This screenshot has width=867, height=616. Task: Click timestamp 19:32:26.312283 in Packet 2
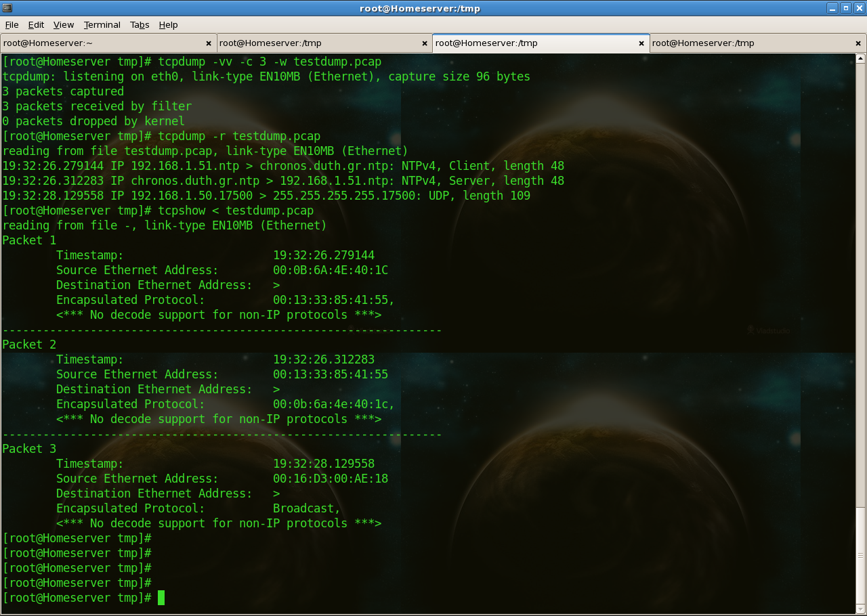[324, 359]
